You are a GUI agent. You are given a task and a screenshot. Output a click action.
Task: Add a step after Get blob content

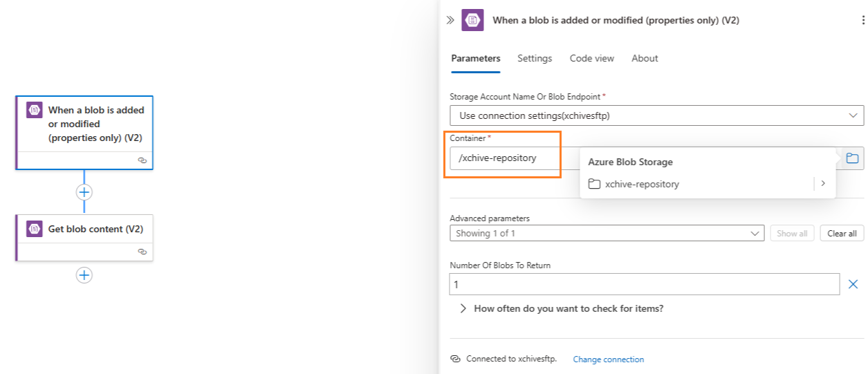(84, 275)
